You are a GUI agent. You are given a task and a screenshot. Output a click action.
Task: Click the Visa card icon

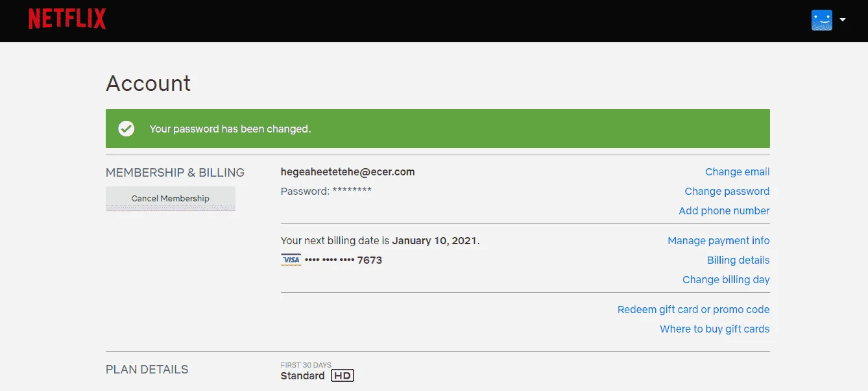pos(291,260)
